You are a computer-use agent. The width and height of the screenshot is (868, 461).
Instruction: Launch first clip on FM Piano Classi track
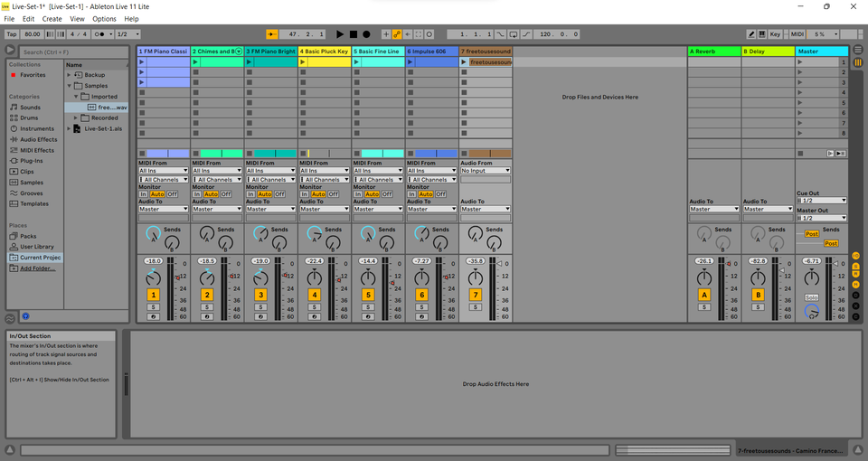(x=142, y=62)
